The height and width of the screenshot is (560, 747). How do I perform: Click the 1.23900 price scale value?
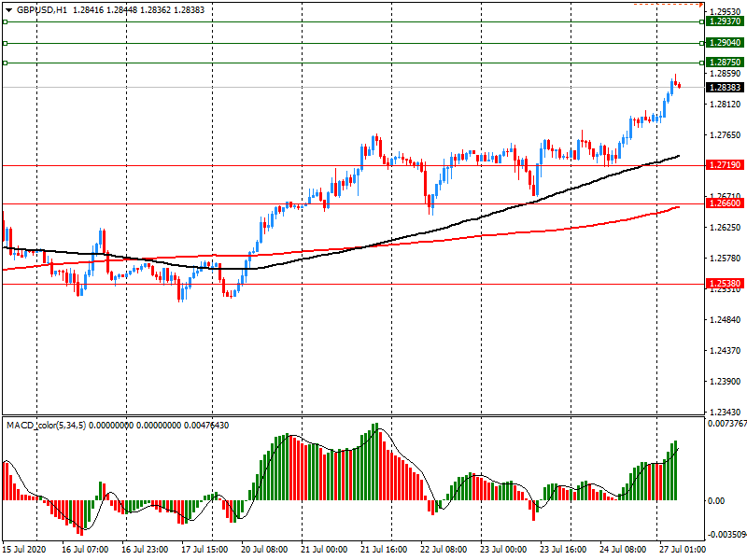(726, 382)
